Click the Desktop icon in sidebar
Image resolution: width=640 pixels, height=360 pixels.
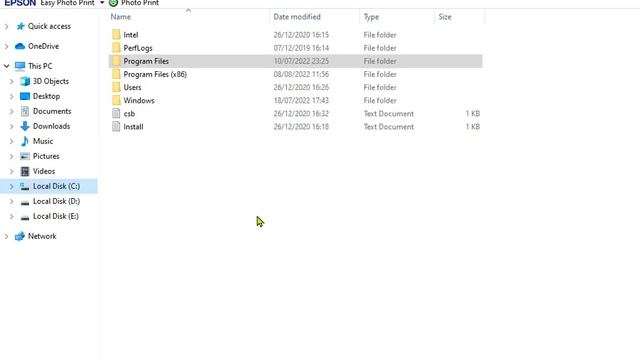click(25, 96)
